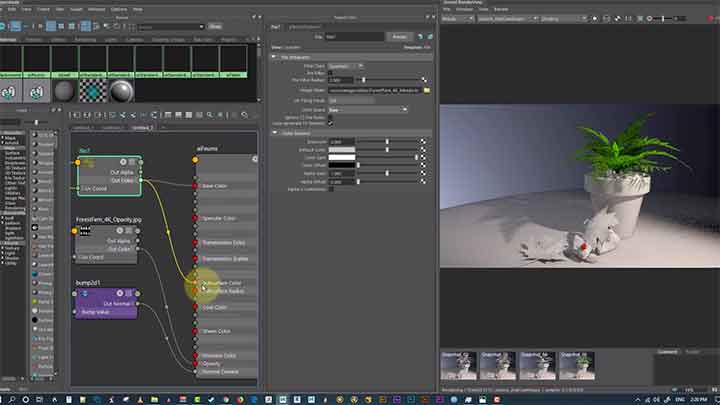The height and width of the screenshot is (405, 720).
Task: Click the file1 node Out Color port
Action: coord(139,180)
